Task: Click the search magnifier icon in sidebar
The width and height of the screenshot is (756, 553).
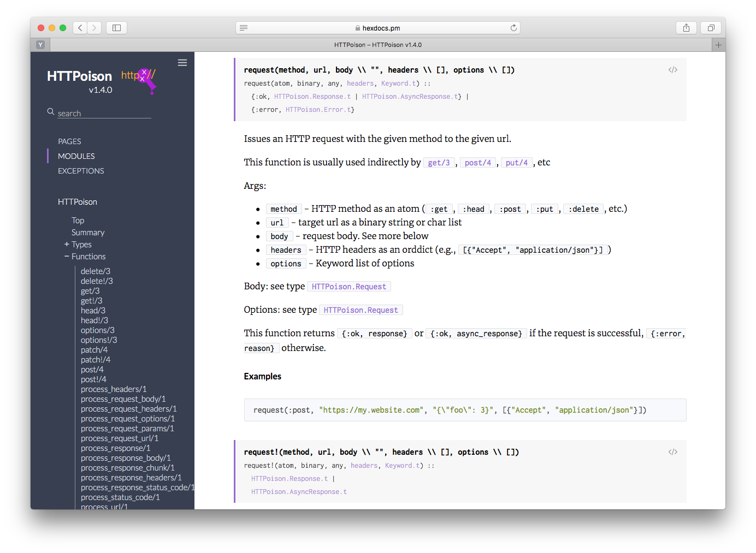Action: tap(51, 111)
